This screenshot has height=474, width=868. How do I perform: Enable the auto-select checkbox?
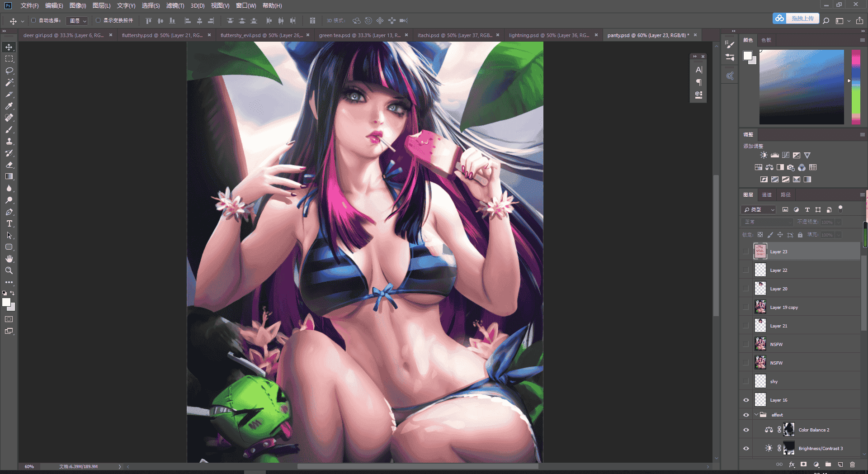[x=33, y=20]
